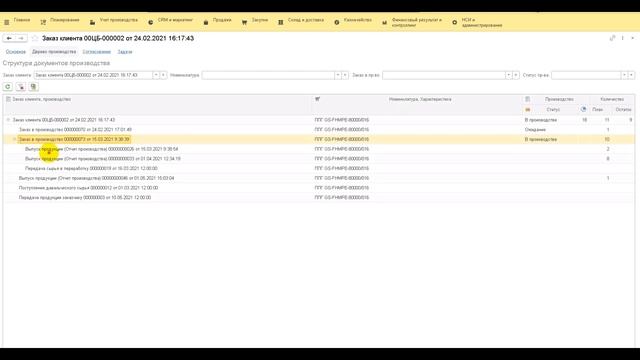Open the Склад и доставка section
Screen dimensions: 640x360
pos(301,20)
